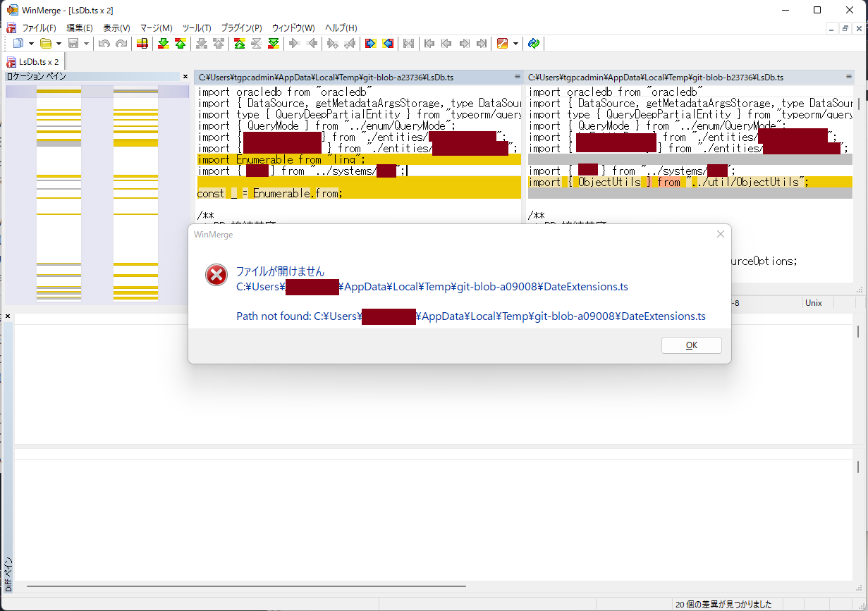This screenshot has width=868, height=611.
Task: Click the Diff pane horizontal scrollbar
Action: point(246,586)
